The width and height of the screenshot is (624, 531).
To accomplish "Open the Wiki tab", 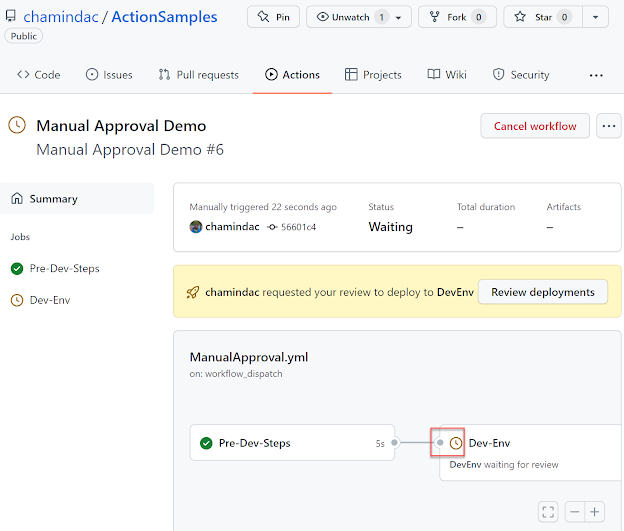I will (447, 75).
